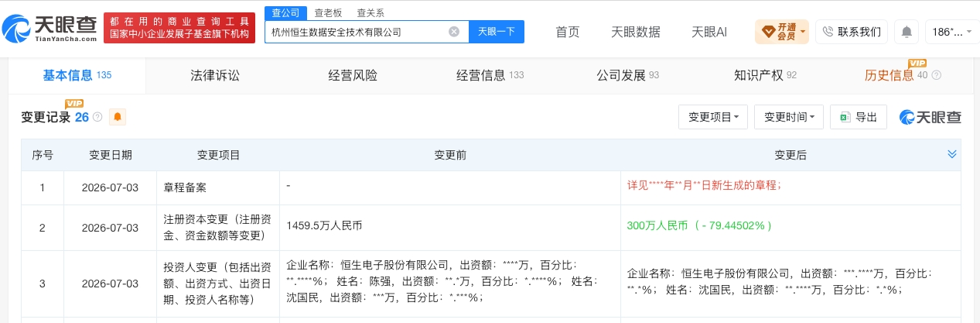980x323 pixels.
Task: Click into the company name search field
Action: [x=356, y=32]
